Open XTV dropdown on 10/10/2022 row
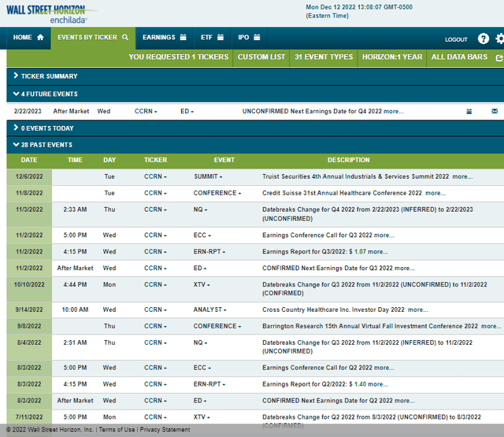 202,284
